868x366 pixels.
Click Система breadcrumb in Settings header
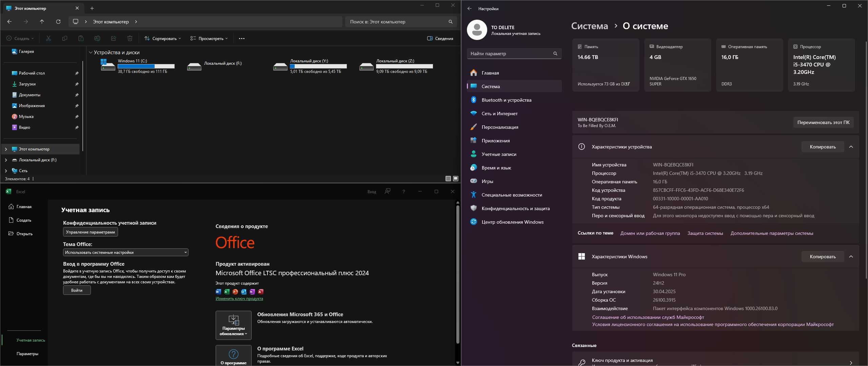point(589,26)
